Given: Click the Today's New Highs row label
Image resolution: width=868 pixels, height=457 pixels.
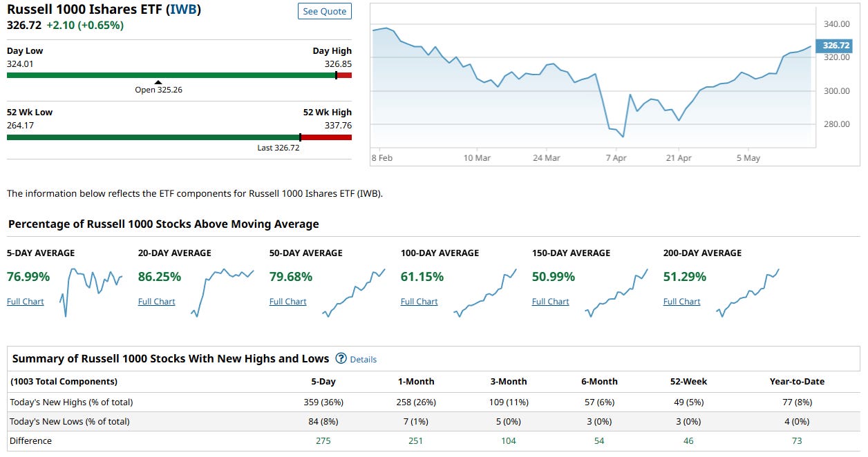Looking at the screenshot, I should point(71,402).
